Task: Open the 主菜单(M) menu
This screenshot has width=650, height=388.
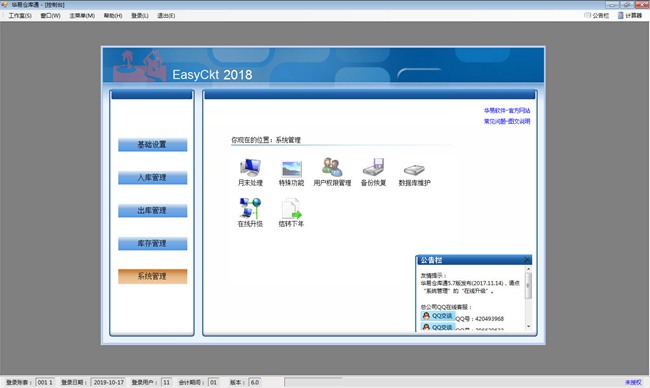Action: pyautogui.click(x=82, y=16)
